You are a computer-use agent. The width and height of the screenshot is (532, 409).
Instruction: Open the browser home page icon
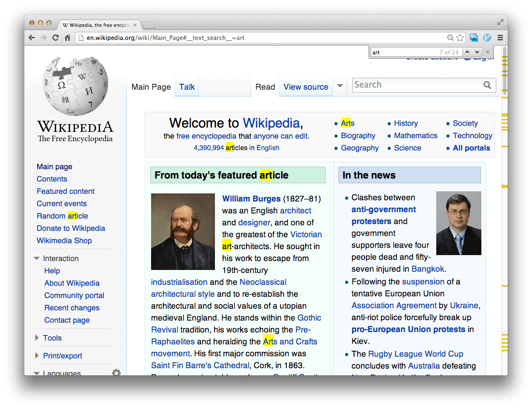click(67, 38)
